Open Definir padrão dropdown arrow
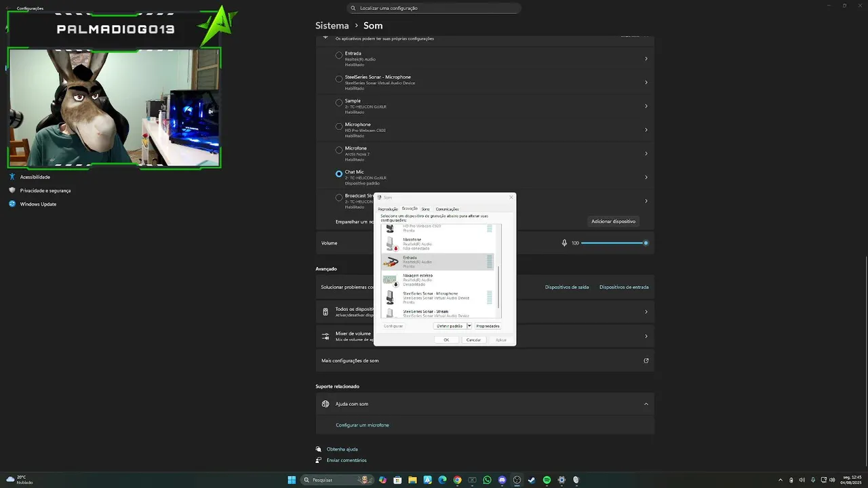868x488 pixels. pyautogui.click(x=469, y=326)
